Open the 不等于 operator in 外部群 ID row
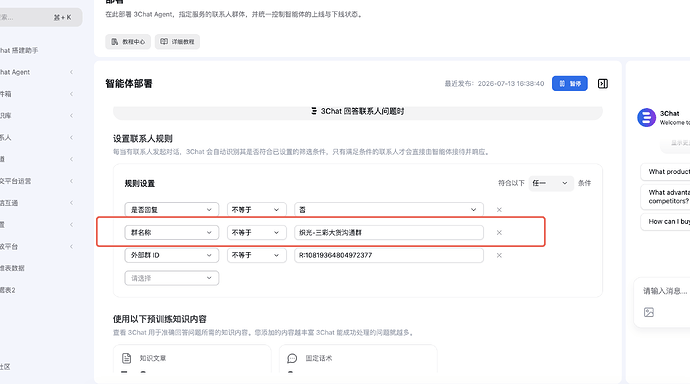The width and height of the screenshot is (690, 384). pos(257,255)
